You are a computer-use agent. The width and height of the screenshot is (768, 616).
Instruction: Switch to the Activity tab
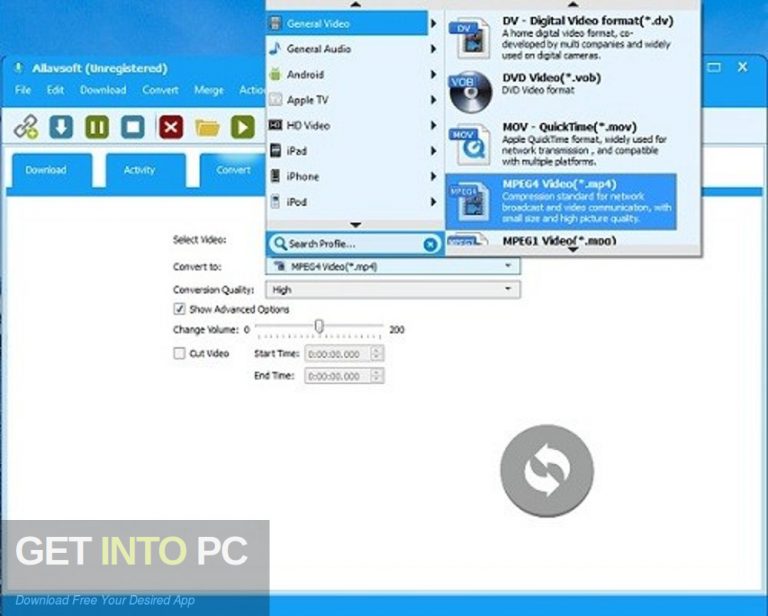click(x=145, y=170)
